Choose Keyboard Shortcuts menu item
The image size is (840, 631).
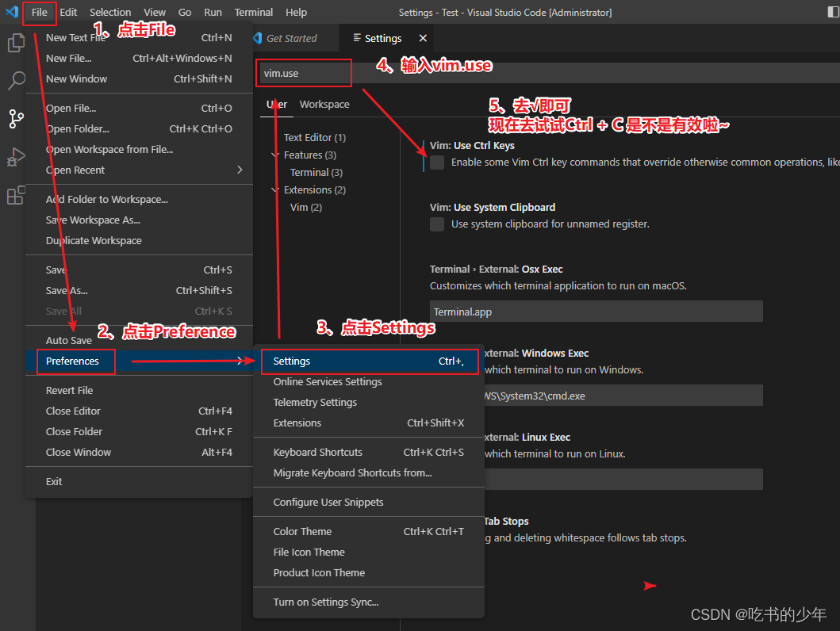point(369,453)
